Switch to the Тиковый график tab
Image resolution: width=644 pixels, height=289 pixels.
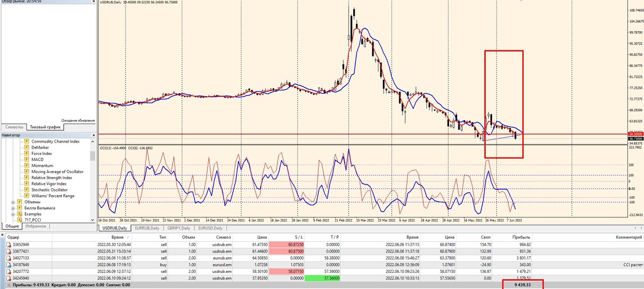pyautogui.click(x=45, y=127)
